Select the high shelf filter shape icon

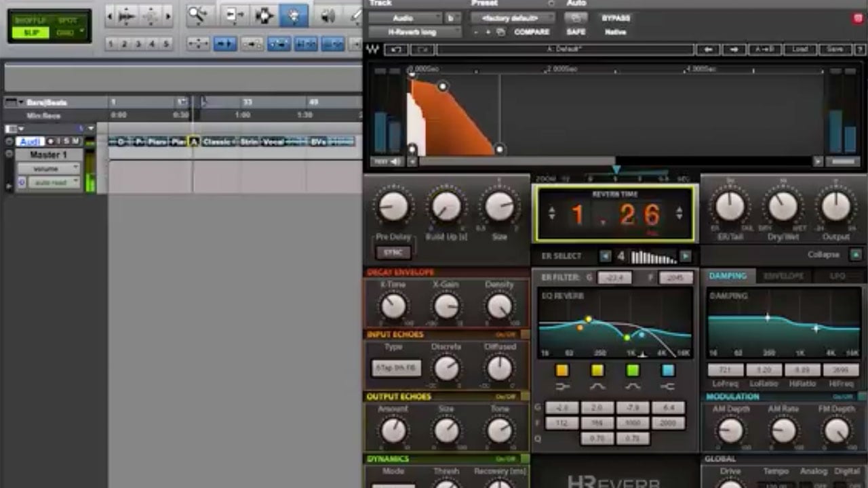coord(668,386)
